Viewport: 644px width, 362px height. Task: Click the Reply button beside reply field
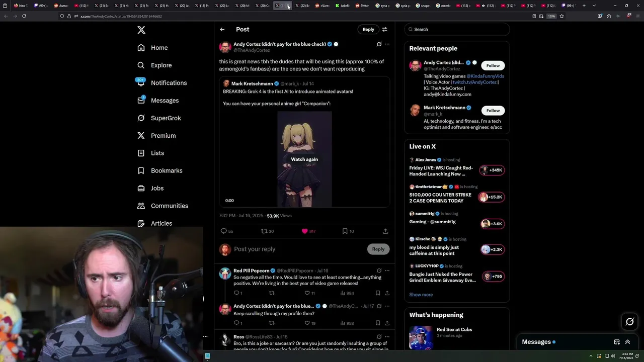coord(378,249)
